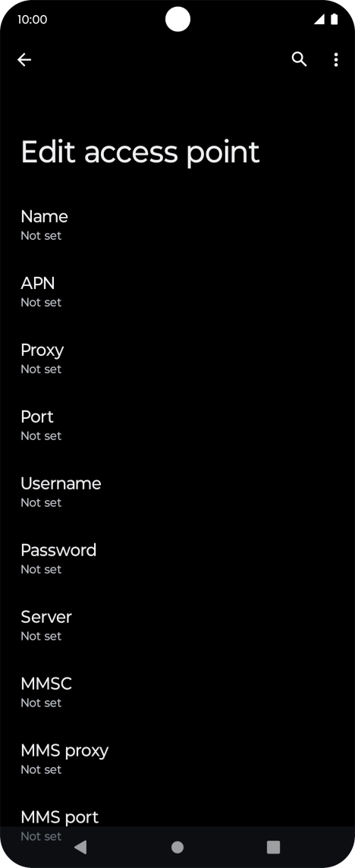
Task: Tap the recent apps square button
Action: pos(273,847)
